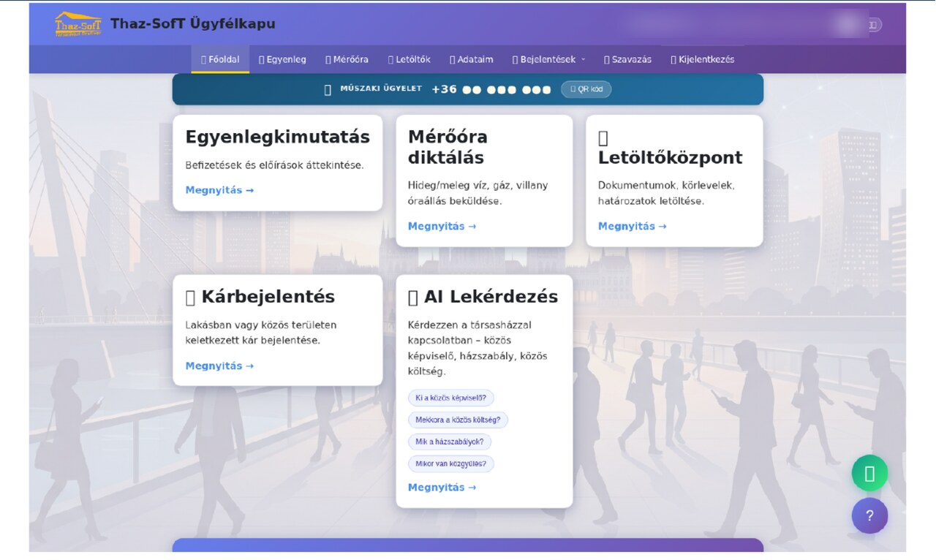
Task: Go to the Főoldal tab
Action: pos(220,59)
